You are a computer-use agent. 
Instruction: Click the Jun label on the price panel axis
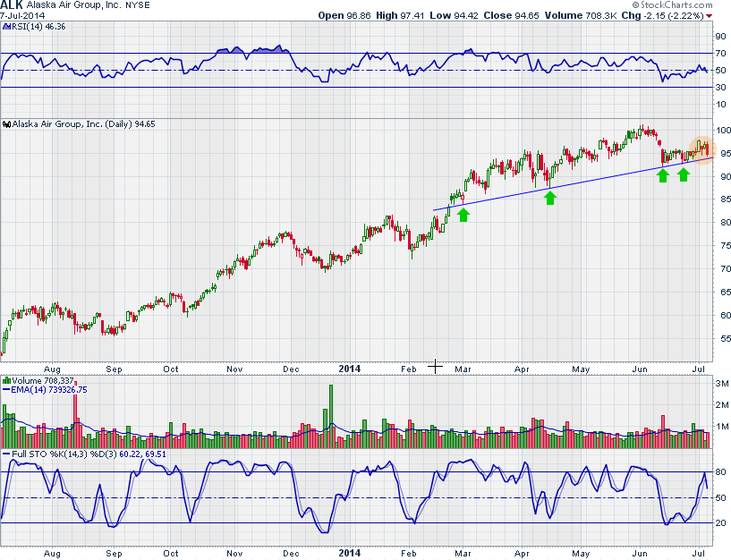pos(640,369)
